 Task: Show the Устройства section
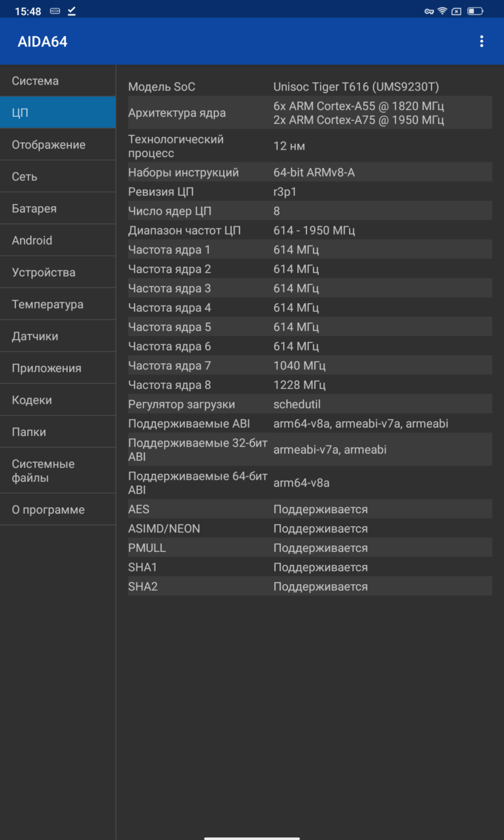pyautogui.click(x=58, y=272)
